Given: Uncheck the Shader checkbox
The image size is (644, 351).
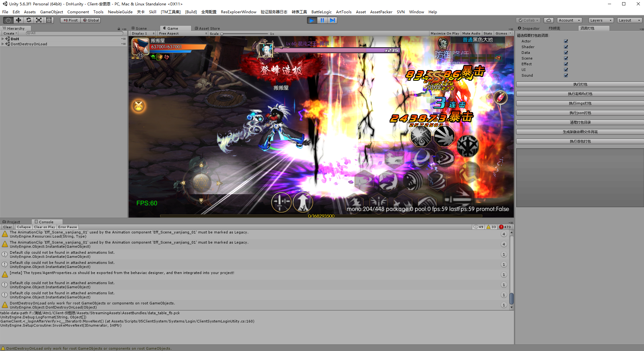Looking at the screenshot, I should (x=566, y=47).
